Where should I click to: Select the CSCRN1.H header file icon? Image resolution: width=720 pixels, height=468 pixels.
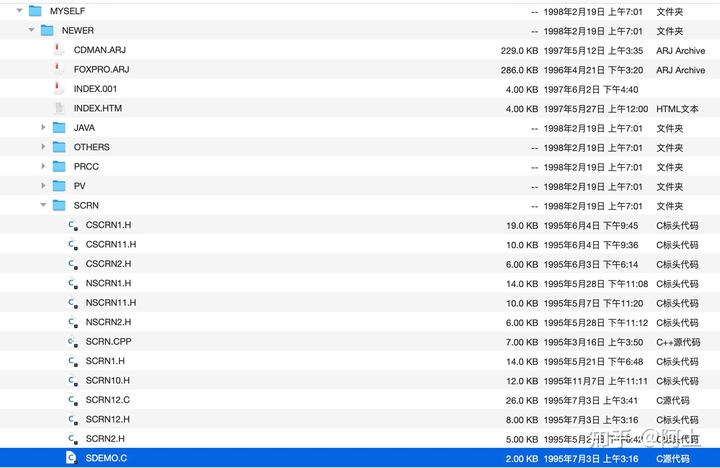[x=71, y=225]
